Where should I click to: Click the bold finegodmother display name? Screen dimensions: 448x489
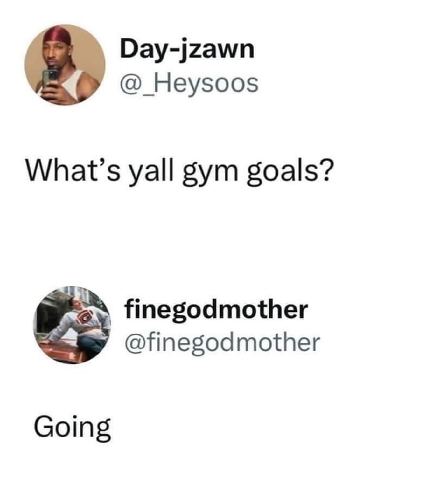216,309
